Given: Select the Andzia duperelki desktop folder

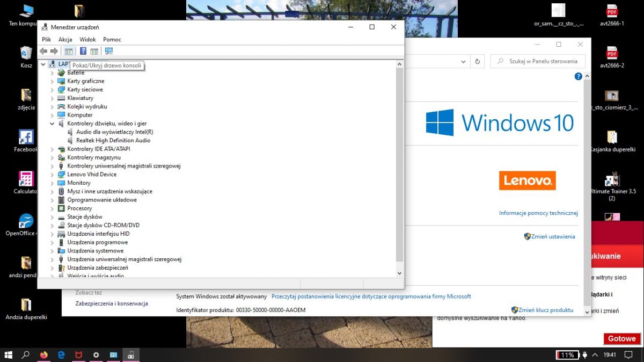Looking at the screenshot, I should click(x=26, y=308).
